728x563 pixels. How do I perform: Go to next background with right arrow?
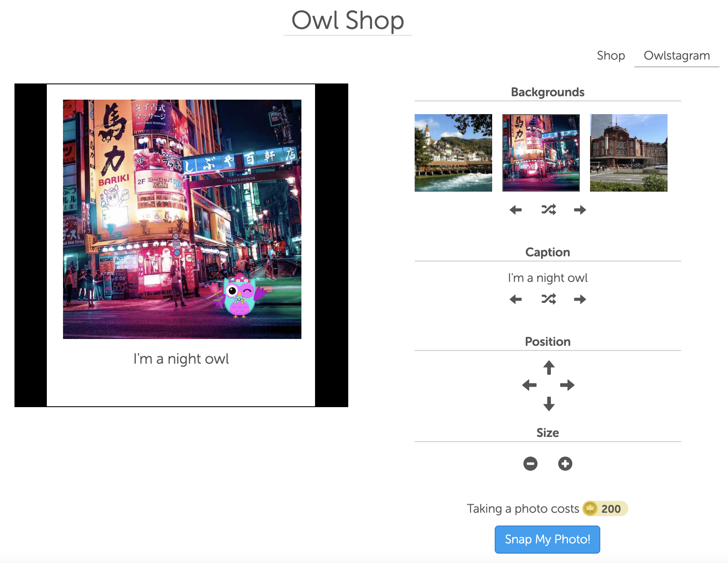(580, 210)
